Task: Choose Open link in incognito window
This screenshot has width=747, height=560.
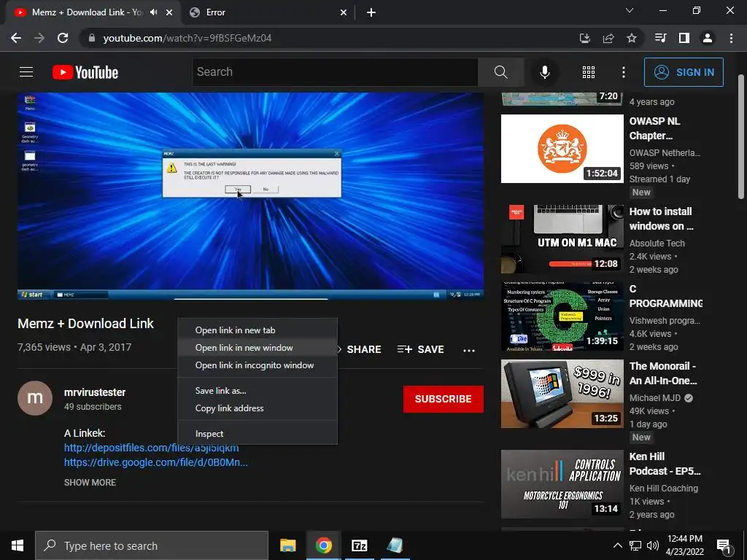Action: 258,366
